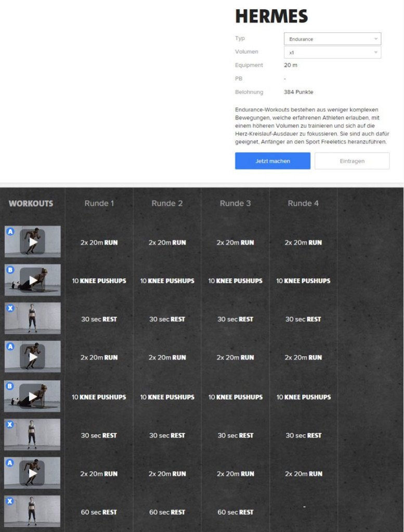Click first 10 KNEE PUSHUPS in Runde 3
The height and width of the screenshot is (532, 404).
coord(235,281)
